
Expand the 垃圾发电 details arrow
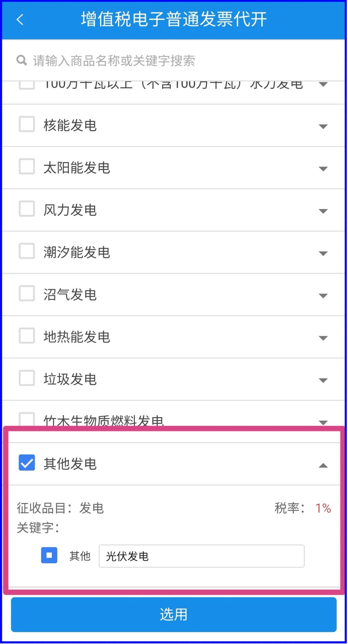pos(323,380)
